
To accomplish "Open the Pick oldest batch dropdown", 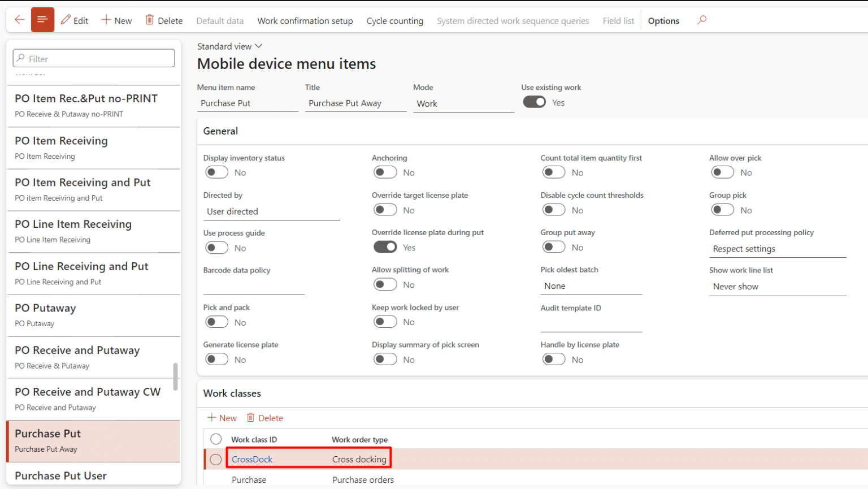I will coord(591,286).
